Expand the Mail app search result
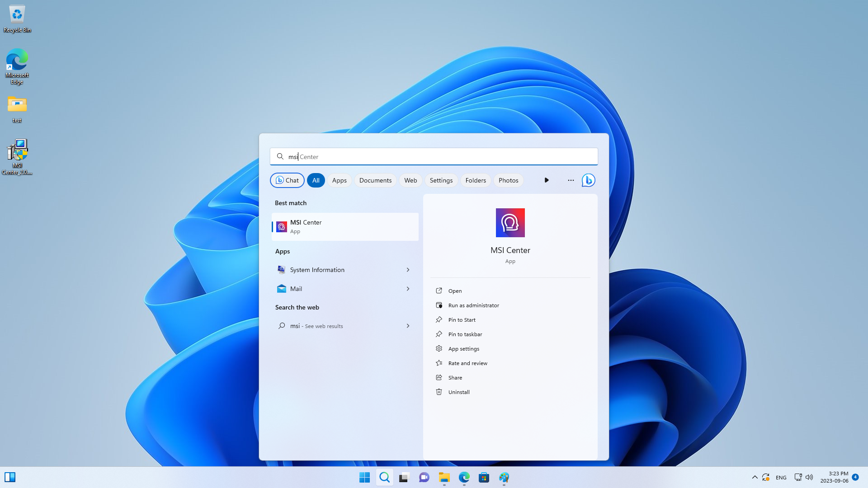Screen dimensions: 868x488 coord(408,288)
